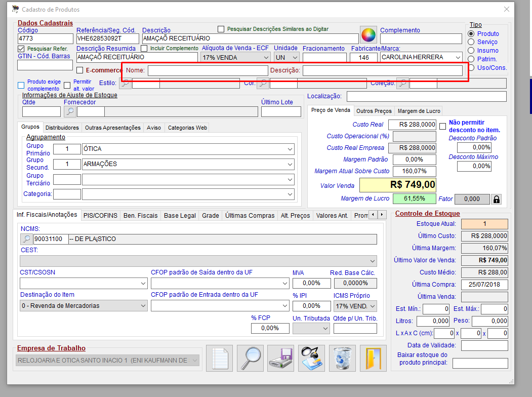
Task: Open the color wheel picker next to Descrição
Action: click(x=369, y=35)
